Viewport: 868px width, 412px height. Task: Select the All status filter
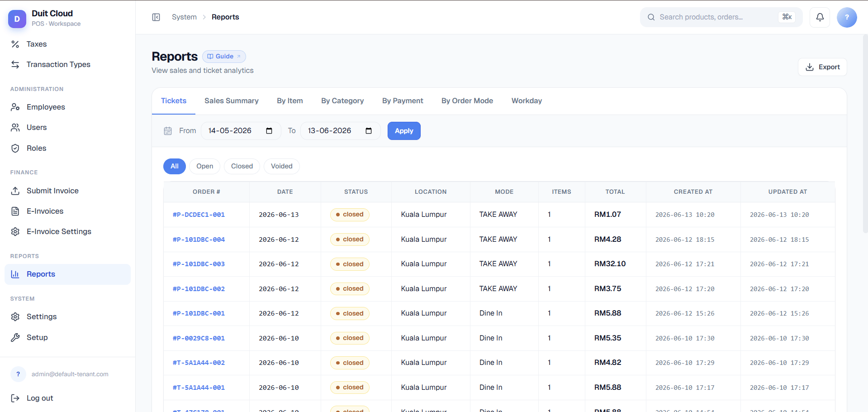click(x=175, y=166)
